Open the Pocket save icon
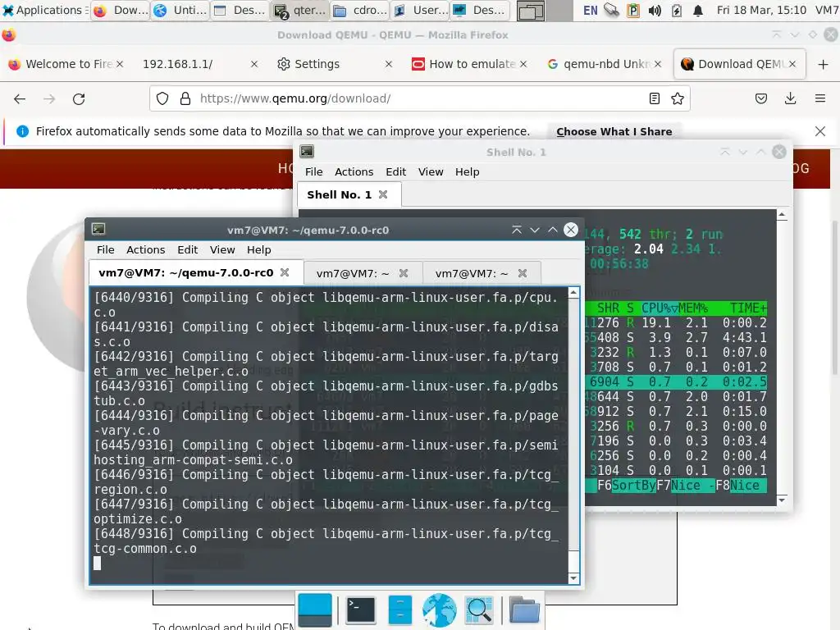 [x=760, y=98]
